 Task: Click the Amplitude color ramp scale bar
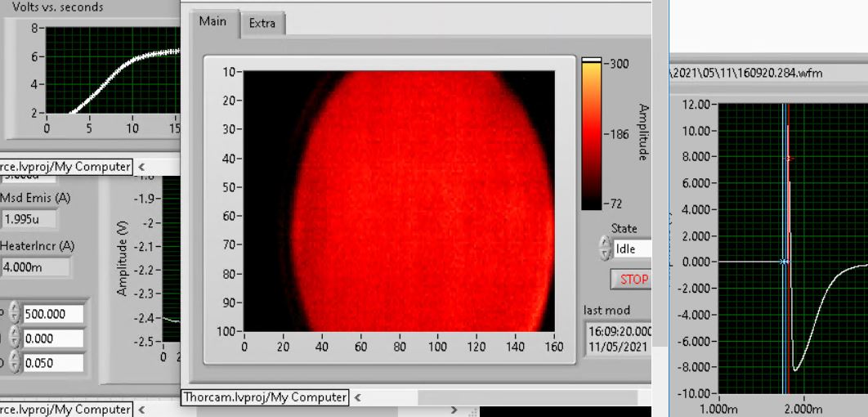coord(591,135)
